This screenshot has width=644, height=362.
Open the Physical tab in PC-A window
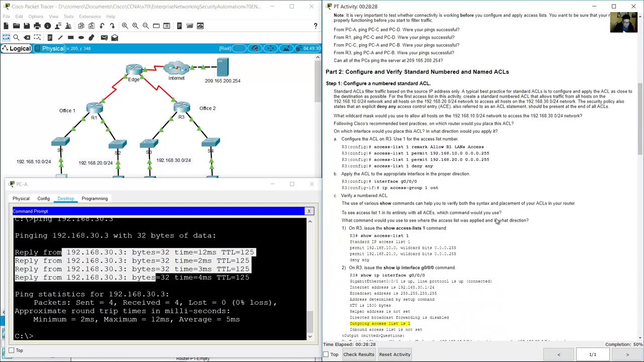(21, 199)
